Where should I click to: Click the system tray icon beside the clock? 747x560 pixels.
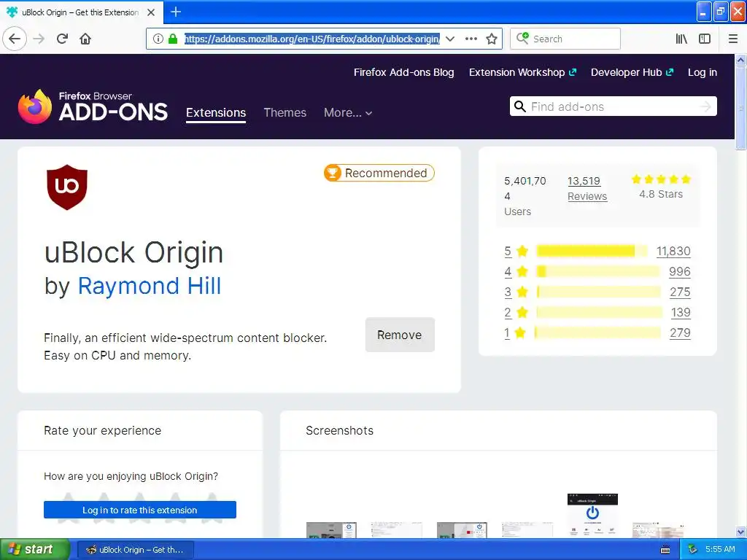point(693,550)
